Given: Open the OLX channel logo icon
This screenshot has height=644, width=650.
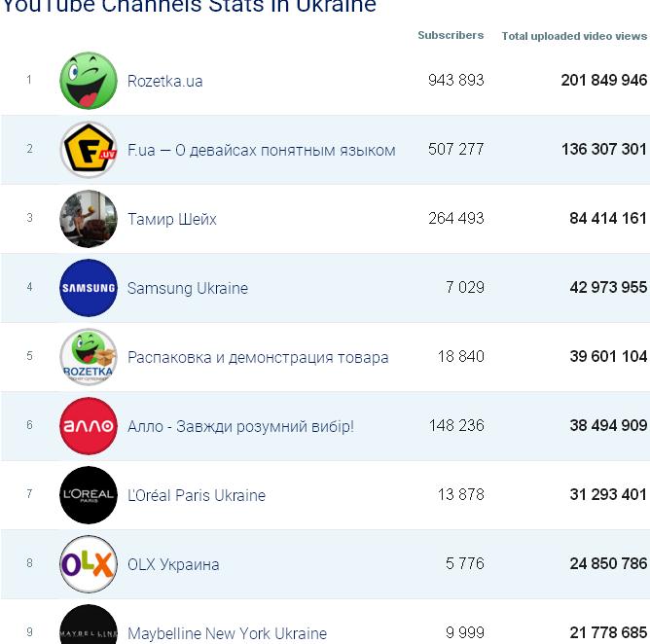Looking at the screenshot, I should pos(89,564).
